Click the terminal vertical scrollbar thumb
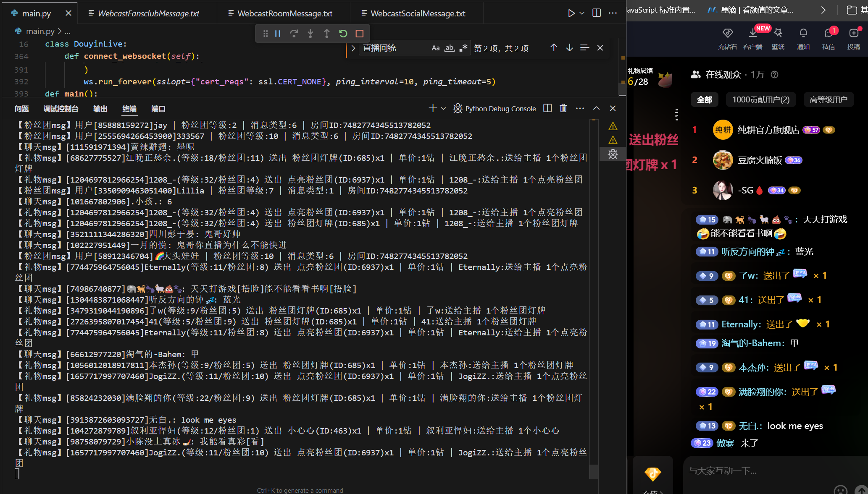 coord(594,471)
